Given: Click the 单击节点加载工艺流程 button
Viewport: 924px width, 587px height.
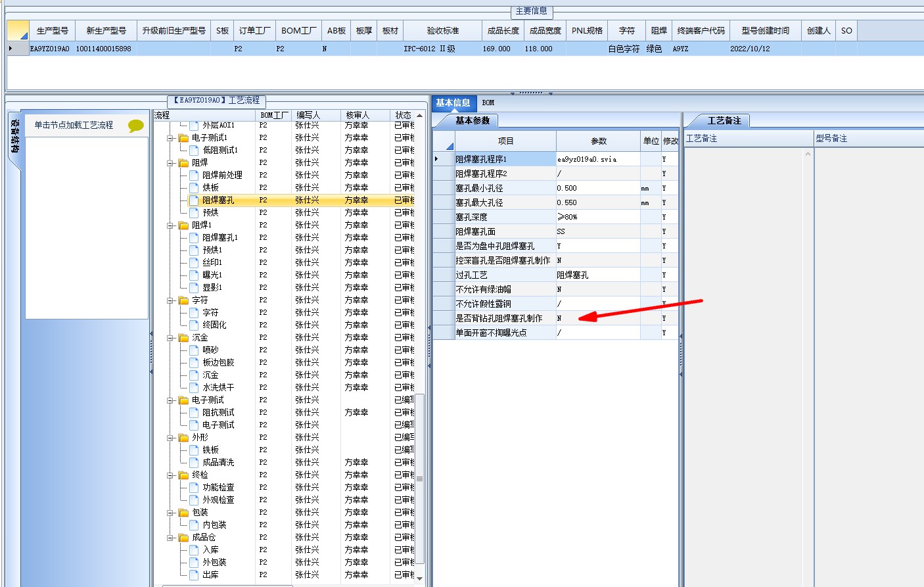Looking at the screenshot, I should pos(74,125).
